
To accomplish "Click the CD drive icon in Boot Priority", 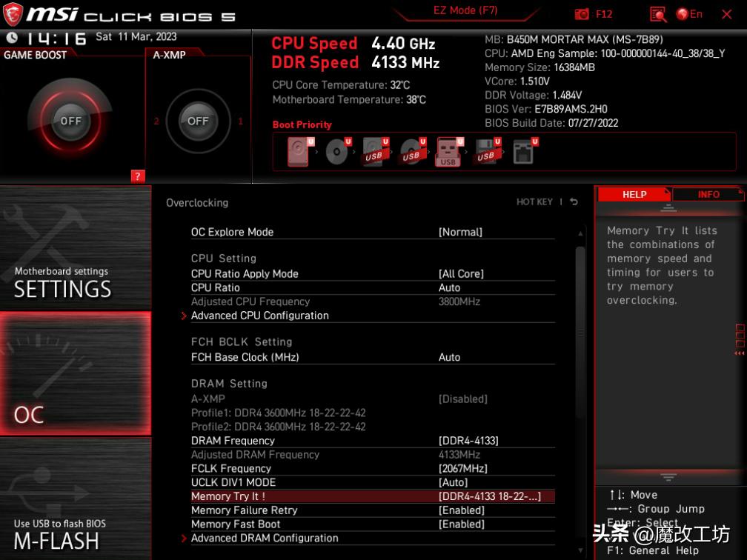I will click(337, 150).
